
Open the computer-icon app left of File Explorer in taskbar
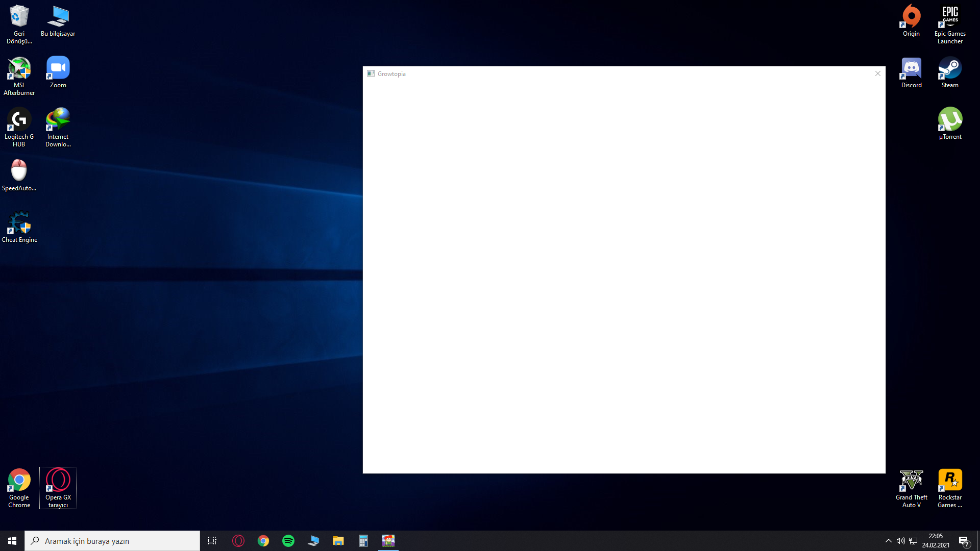click(313, 541)
